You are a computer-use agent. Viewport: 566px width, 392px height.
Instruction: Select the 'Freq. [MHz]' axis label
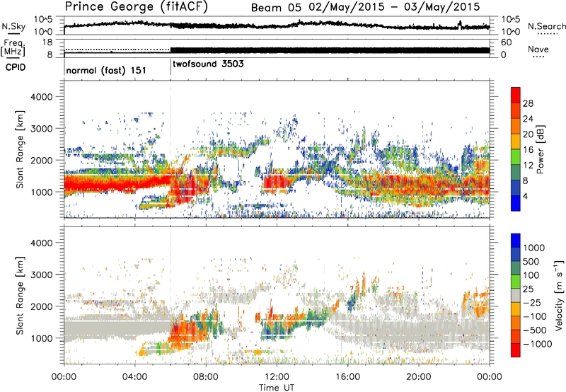pos(13,47)
